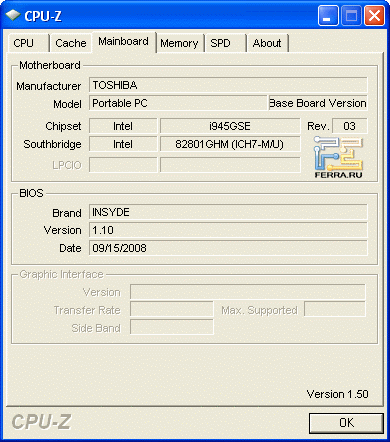Image resolution: width=390 pixels, height=442 pixels.
Task: Select the 82801GHM (ICH7-M/U) southbridge value
Action: (230, 144)
